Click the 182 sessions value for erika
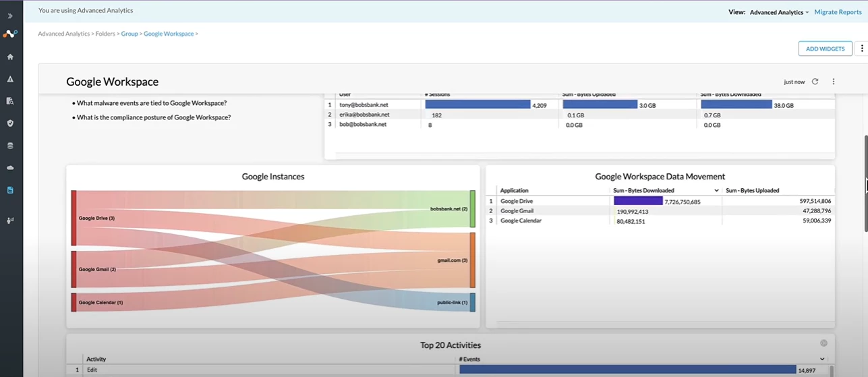This screenshot has height=377, width=868. pos(436,115)
